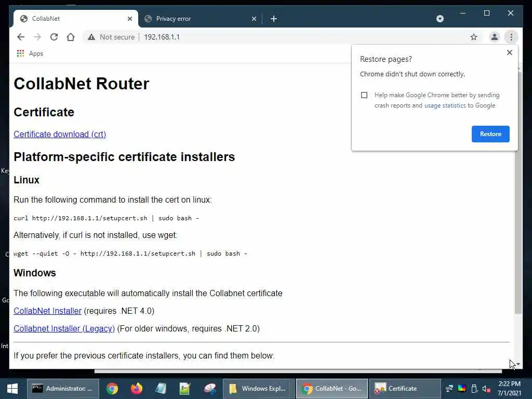Click the Not secure label text
Screen dimensions: 532x399
pos(117,37)
